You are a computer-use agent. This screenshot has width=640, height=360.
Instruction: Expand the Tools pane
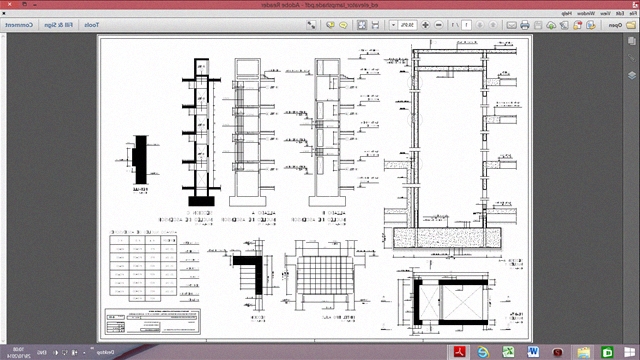[91, 25]
